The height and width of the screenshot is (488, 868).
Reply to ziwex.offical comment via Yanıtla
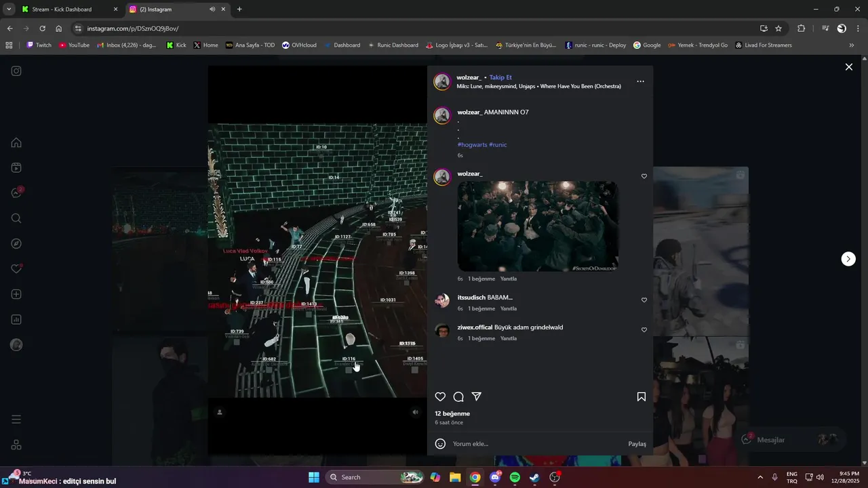click(509, 338)
